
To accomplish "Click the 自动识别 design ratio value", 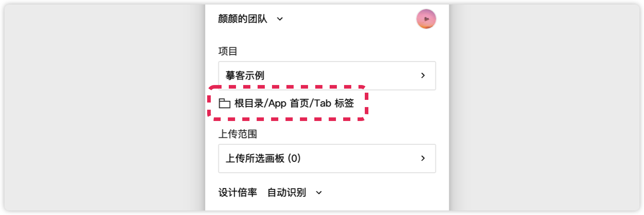I will click(286, 193).
